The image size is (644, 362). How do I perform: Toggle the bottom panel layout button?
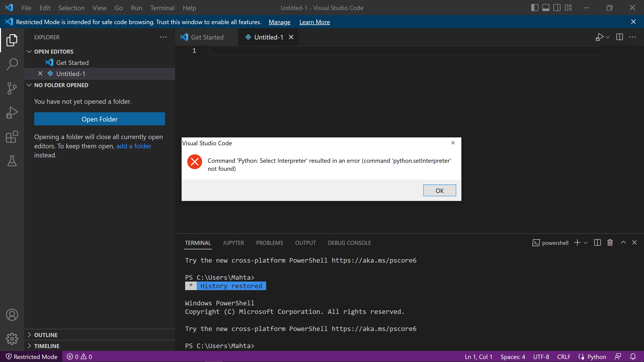(546, 8)
